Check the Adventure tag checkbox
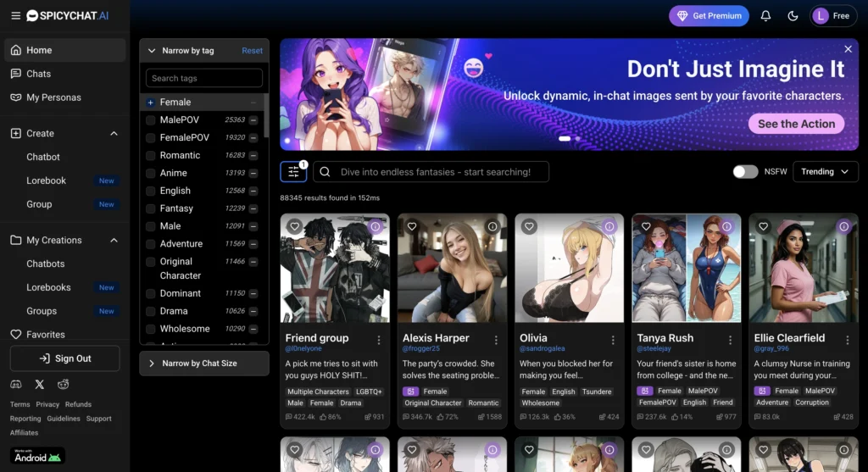868x472 pixels. 150,244
